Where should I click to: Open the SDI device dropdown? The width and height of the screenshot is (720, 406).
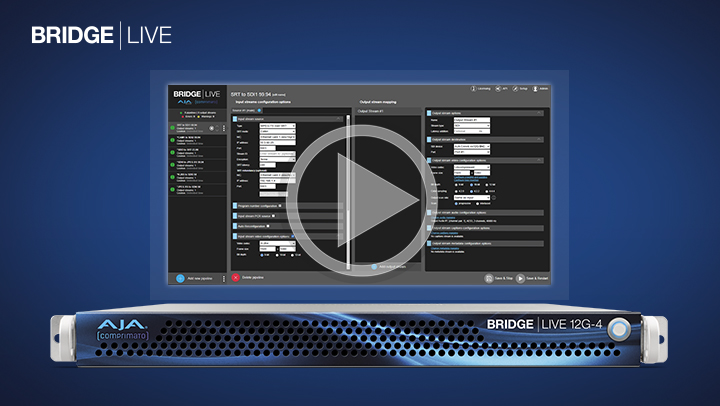pyautogui.click(x=472, y=147)
